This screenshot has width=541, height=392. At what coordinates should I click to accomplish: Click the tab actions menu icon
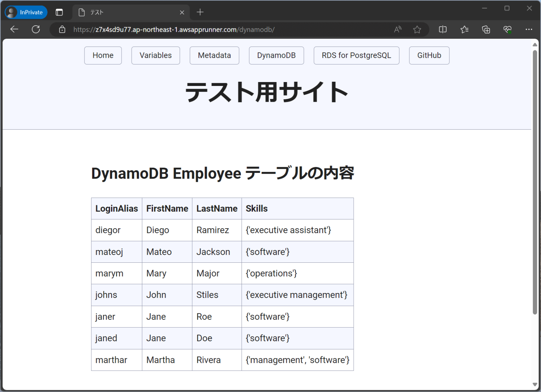point(59,12)
